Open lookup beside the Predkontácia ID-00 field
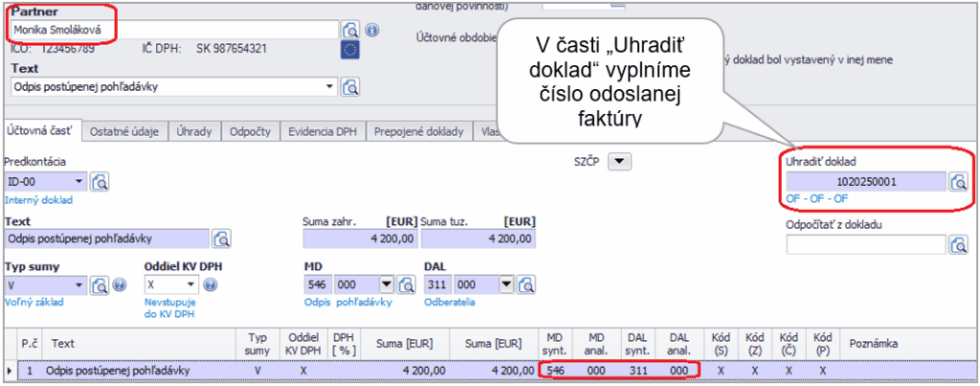This screenshot has width=980, height=386. pyautogui.click(x=101, y=181)
